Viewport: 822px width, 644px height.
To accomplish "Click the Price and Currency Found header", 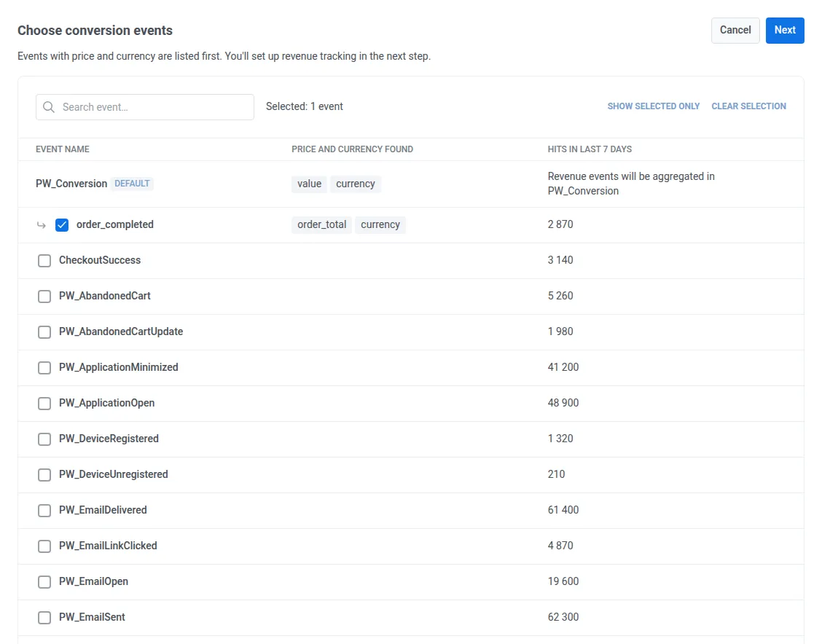I will [352, 149].
